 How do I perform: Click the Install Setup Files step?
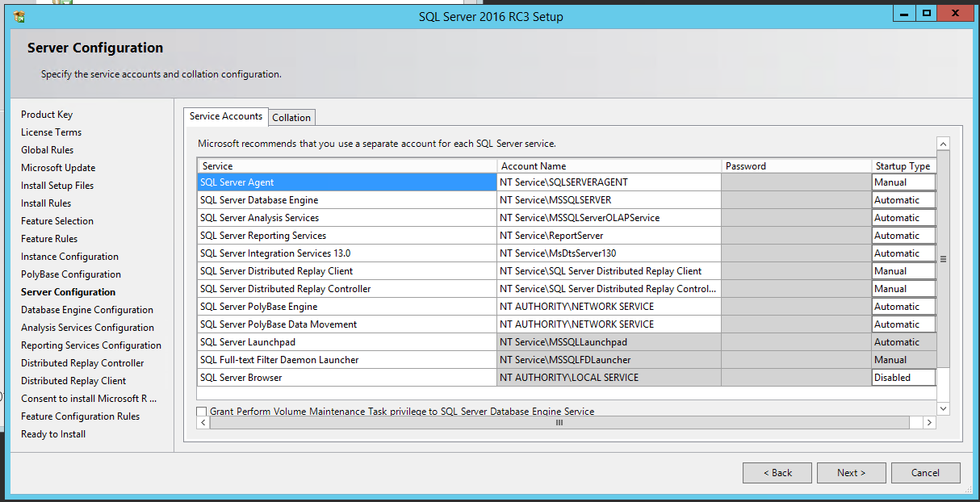57,186
